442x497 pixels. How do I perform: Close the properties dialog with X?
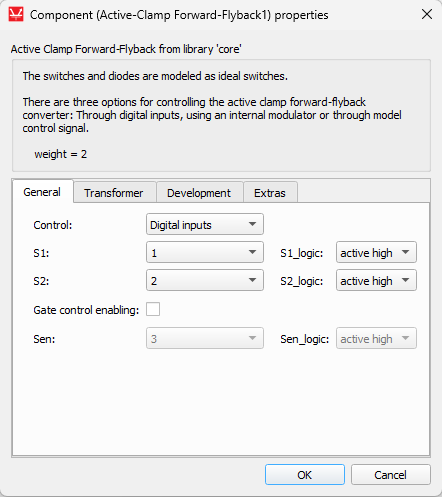tap(427, 14)
